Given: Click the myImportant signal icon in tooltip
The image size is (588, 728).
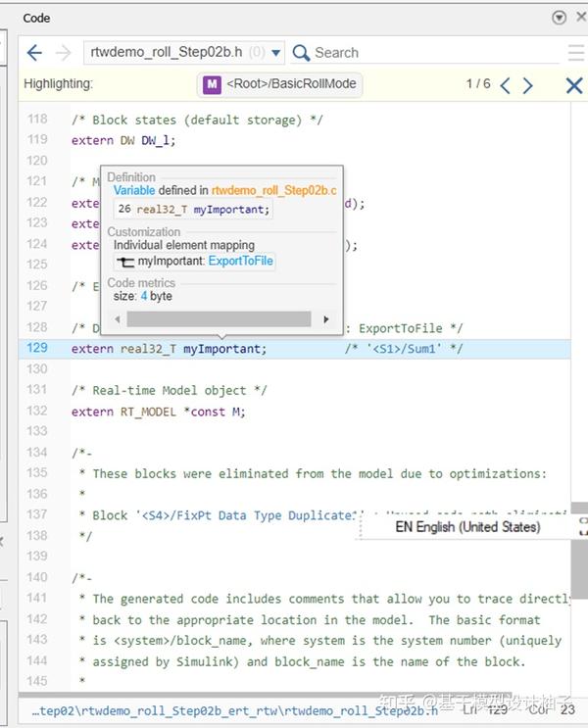Looking at the screenshot, I should point(125,262).
